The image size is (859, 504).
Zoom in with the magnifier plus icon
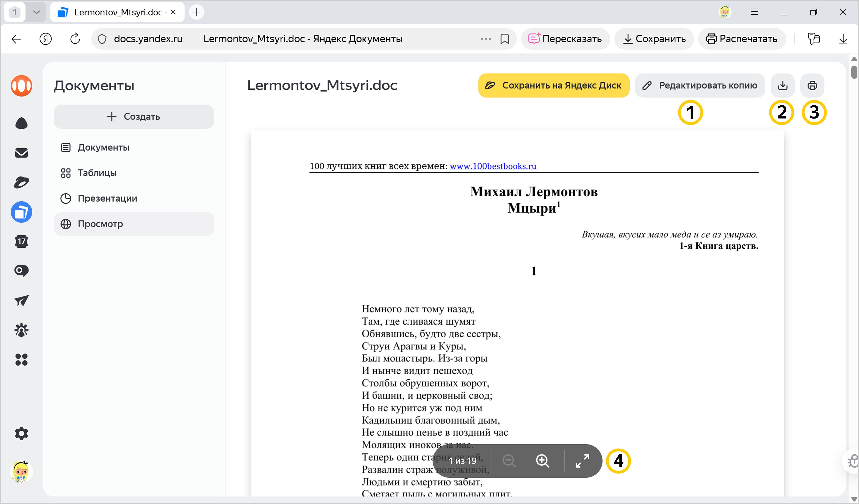pos(542,461)
